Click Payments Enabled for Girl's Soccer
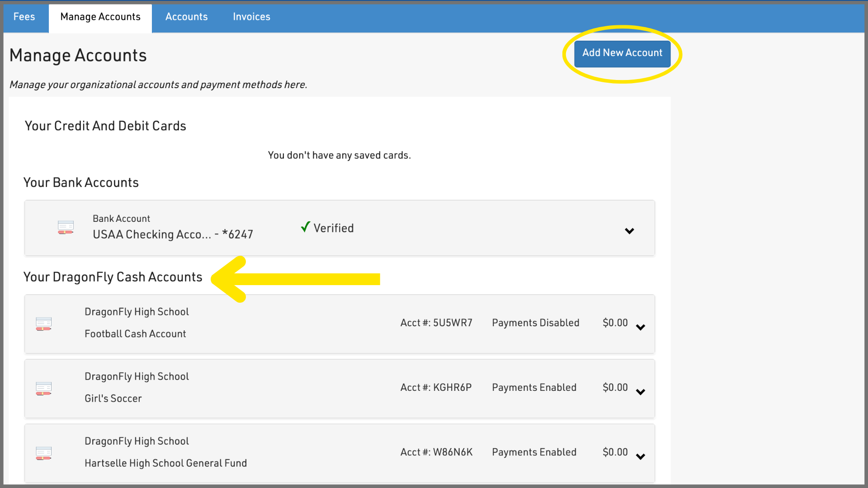Screen dimensions: 868x488 pyautogui.click(x=534, y=387)
